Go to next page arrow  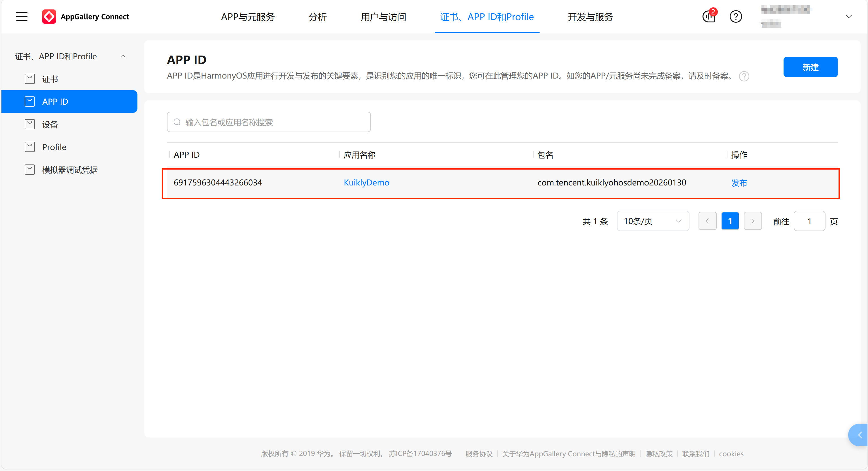753,221
